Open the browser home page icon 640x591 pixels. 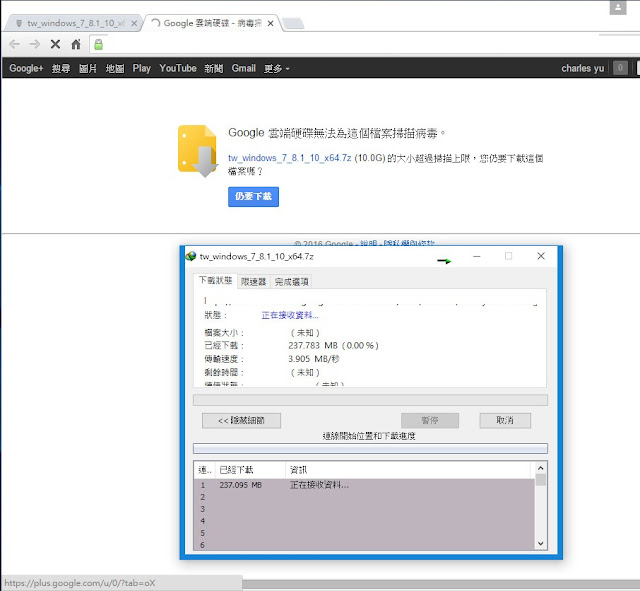[x=76, y=44]
